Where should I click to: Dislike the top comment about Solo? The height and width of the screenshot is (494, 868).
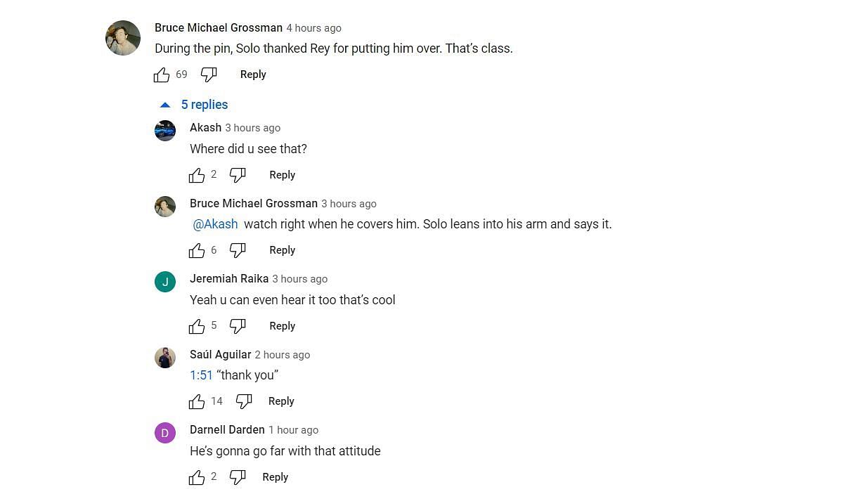click(209, 74)
